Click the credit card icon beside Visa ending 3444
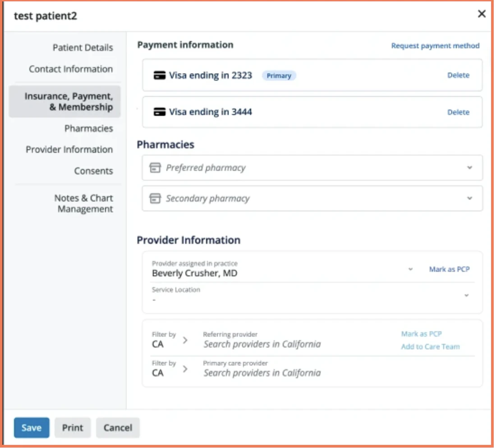The height and width of the screenshot is (448, 496). [x=159, y=112]
